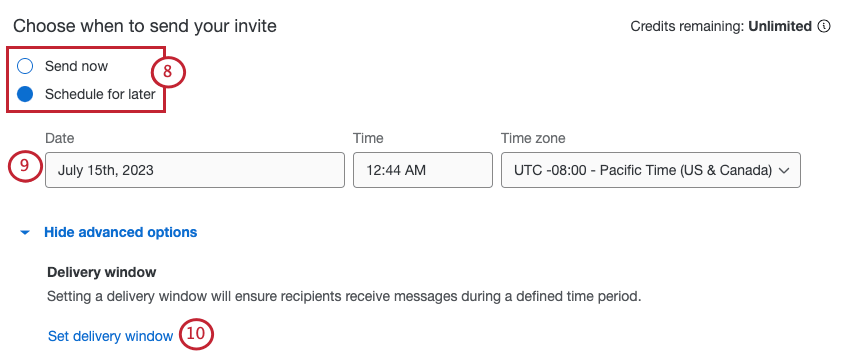
Task: Collapse advanced options via Hide advanced options
Action: [120, 233]
